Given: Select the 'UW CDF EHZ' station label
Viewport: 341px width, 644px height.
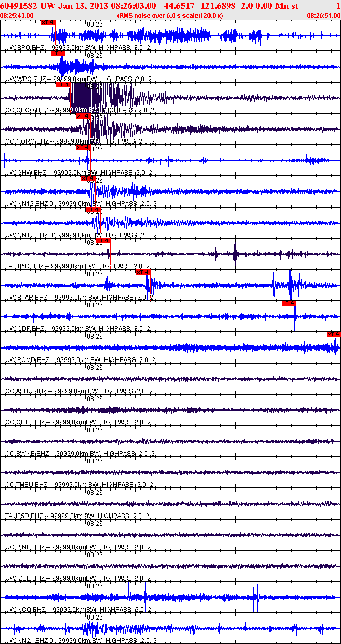Looking at the screenshot, I should point(25,329).
